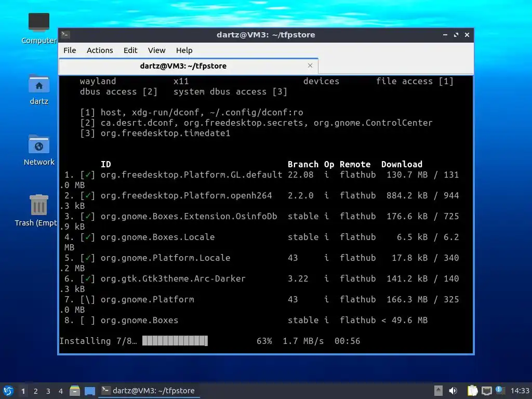
Task: Close the dartz@VM3 terminal tab
Action: point(310,65)
